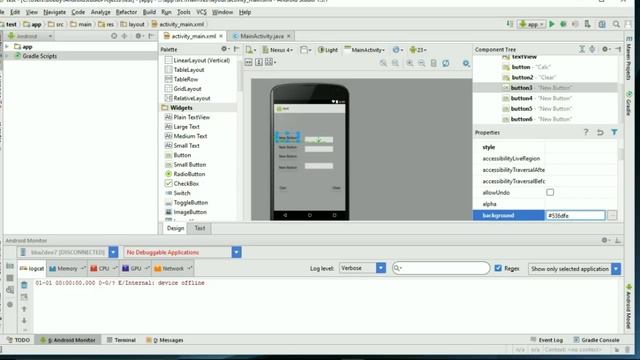Clear logcat with trash icon
Image resolution: width=640 pixels, height=360 pixels.
click(24, 285)
